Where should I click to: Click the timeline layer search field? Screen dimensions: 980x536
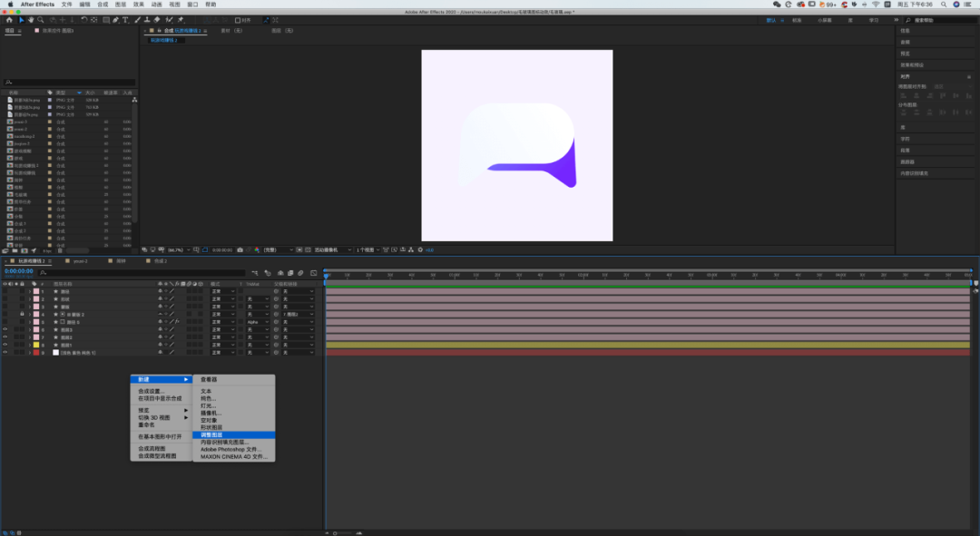(x=142, y=273)
